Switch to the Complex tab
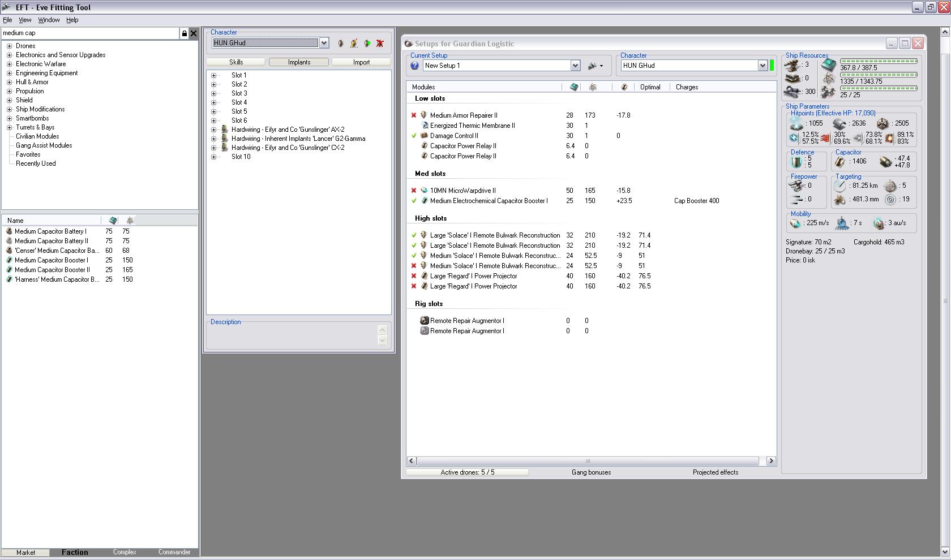 click(125, 553)
